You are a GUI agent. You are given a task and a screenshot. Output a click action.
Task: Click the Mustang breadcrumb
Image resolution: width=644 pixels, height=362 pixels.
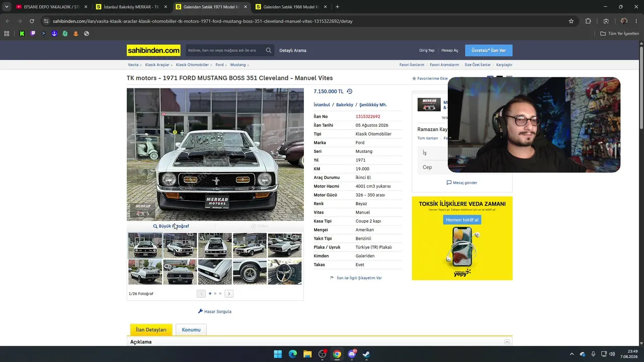[238, 65]
